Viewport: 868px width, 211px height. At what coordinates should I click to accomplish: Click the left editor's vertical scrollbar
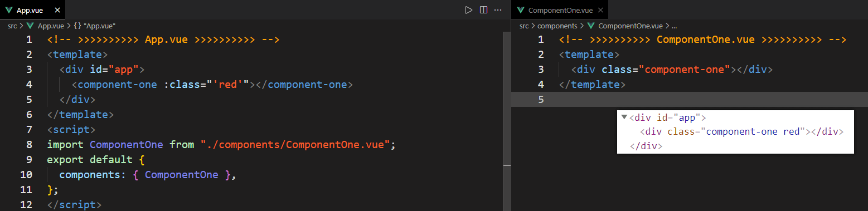[x=507, y=121]
